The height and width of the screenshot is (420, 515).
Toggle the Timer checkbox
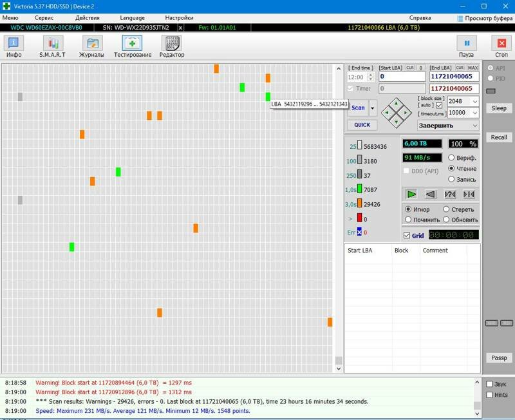coord(350,88)
